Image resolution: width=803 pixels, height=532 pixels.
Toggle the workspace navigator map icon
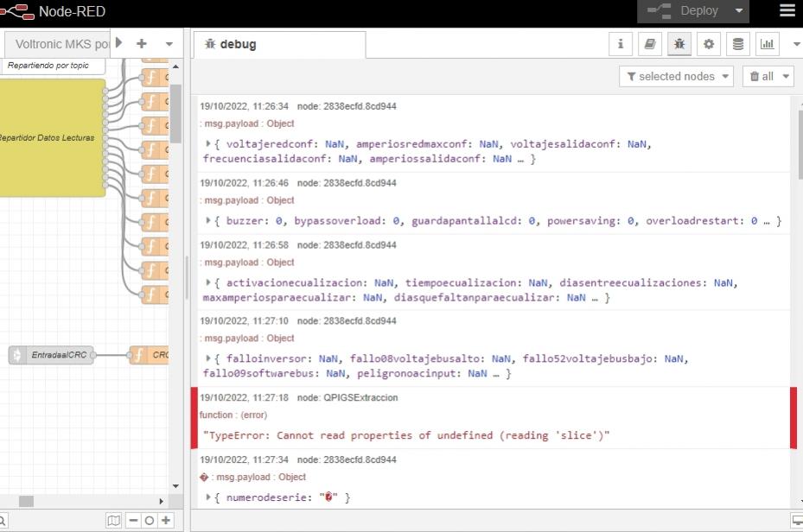click(114, 521)
